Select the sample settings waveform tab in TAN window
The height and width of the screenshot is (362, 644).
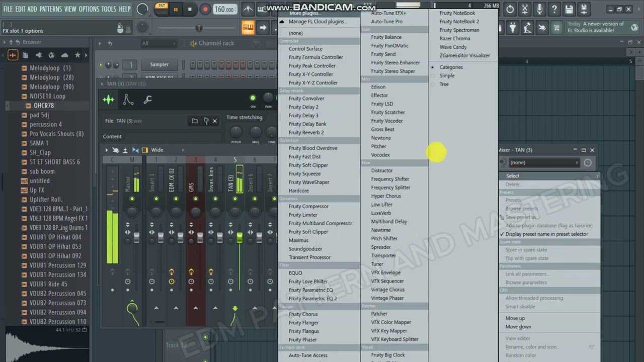pos(109,100)
